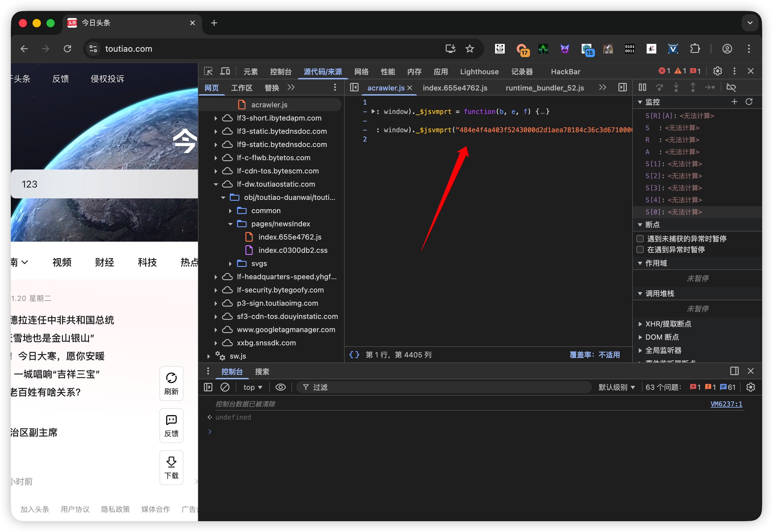The height and width of the screenshot is (532, 773).
Task: Click pretty print braces icon
Action: [x=354, y=355]
